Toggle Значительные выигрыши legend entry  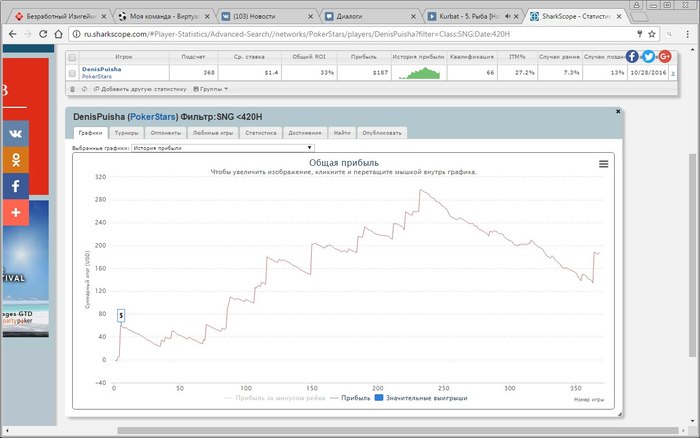coord(421,398)
